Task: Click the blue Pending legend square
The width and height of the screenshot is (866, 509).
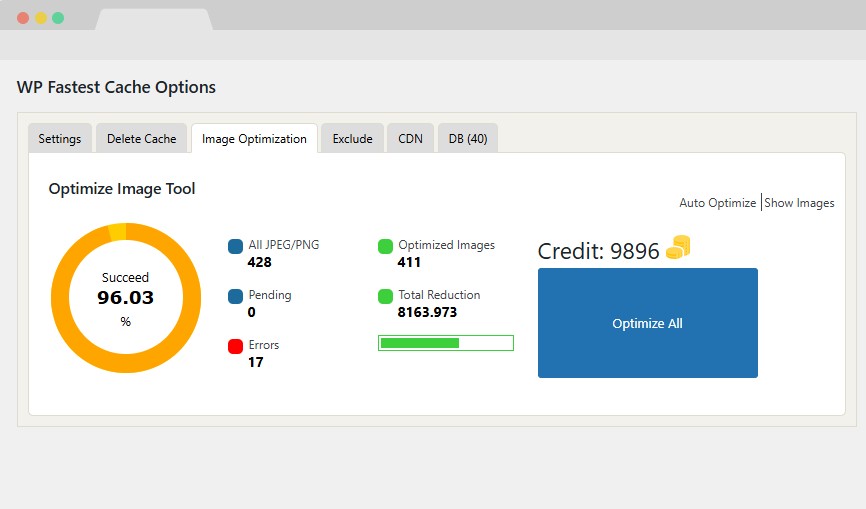Action: point(235,296)
